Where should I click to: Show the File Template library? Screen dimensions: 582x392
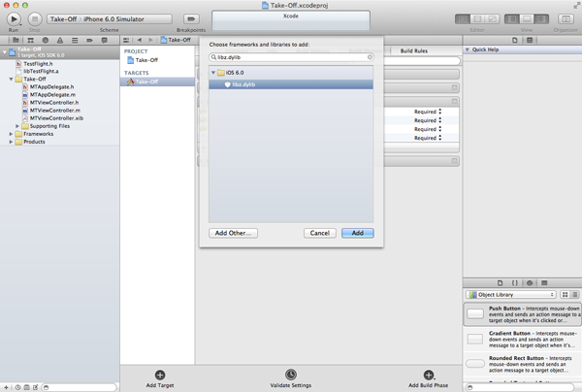500,283
